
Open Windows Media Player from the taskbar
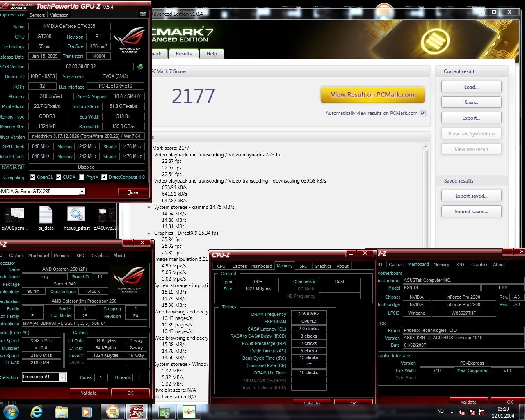(x=87, y=412)
